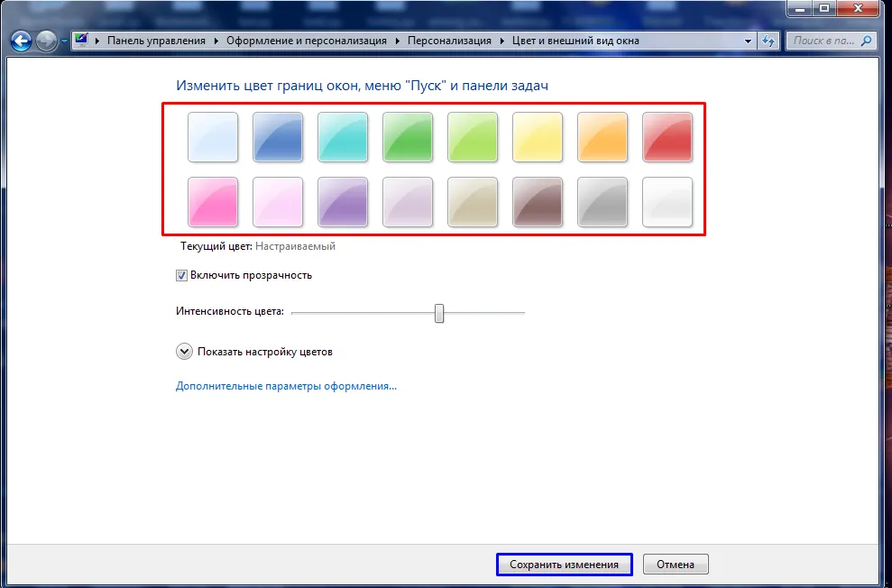Click the 'Интенсивность цвета' slider thumb
Image resolution: width=892 pixels, height=588 pixels.
pyautogui.click(x=438, y=313)
